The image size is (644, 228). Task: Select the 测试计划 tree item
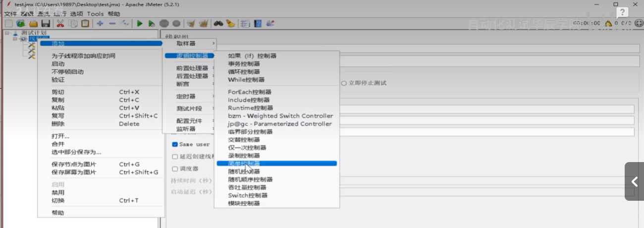point(34,33)
